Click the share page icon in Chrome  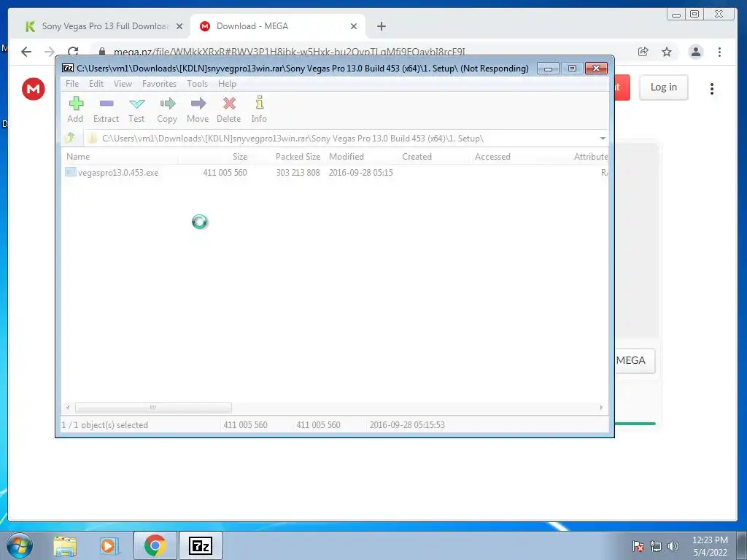click(643, 52)
